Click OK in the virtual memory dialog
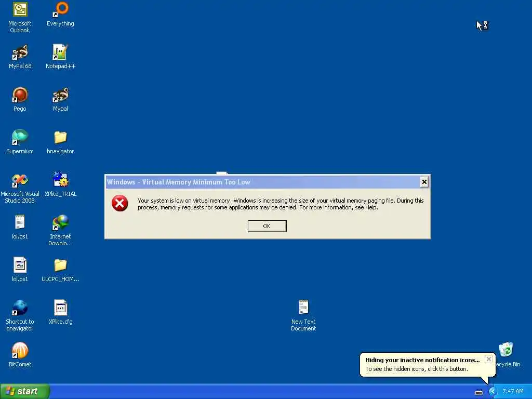This screenshot has width=532, height=399. [267, 226]
